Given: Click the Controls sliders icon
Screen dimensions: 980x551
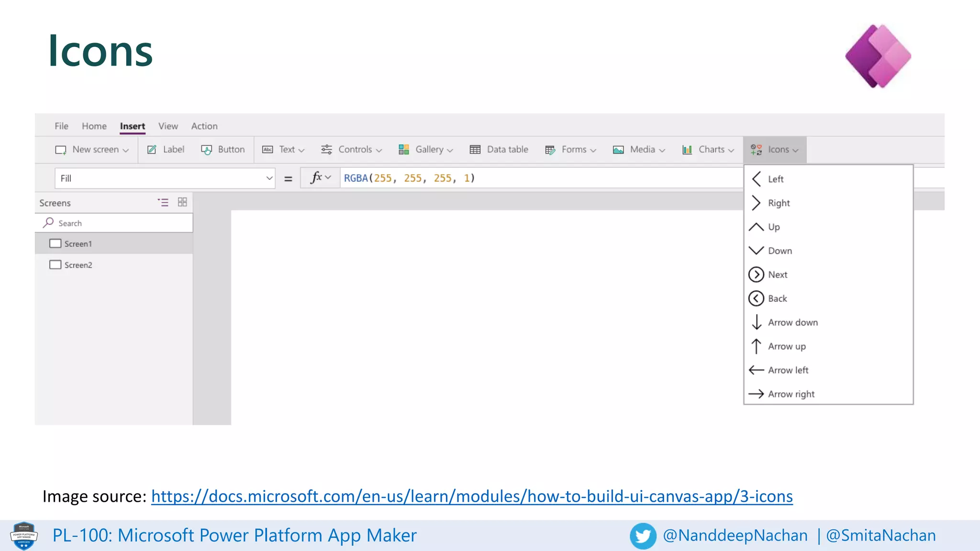Looking at the screenshot, I should point(326,150).
